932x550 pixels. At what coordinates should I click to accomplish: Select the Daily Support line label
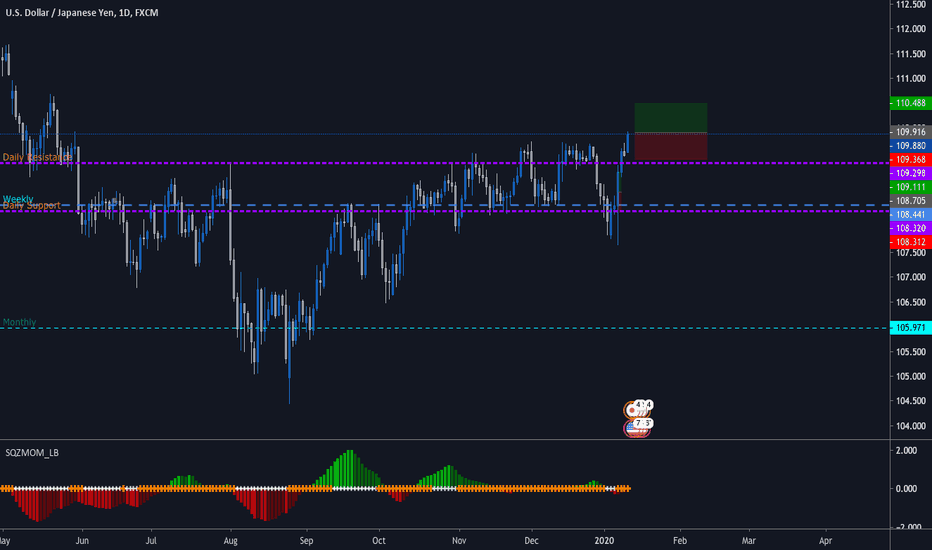click(x=32, y=206)
